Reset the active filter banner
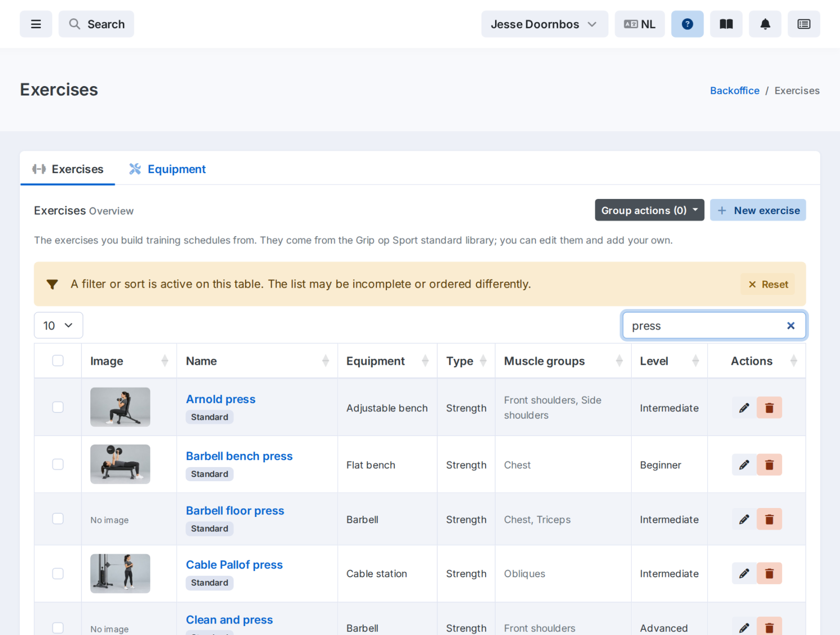This screenshot has height=635, width=840. [x=768, y=284]
